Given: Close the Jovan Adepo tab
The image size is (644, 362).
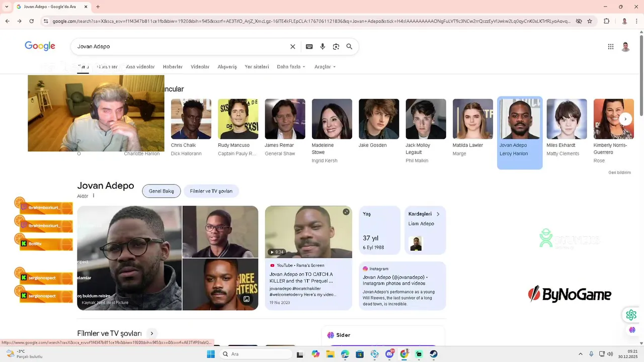Looking at the screenshot, I should (x=86, y=7).
